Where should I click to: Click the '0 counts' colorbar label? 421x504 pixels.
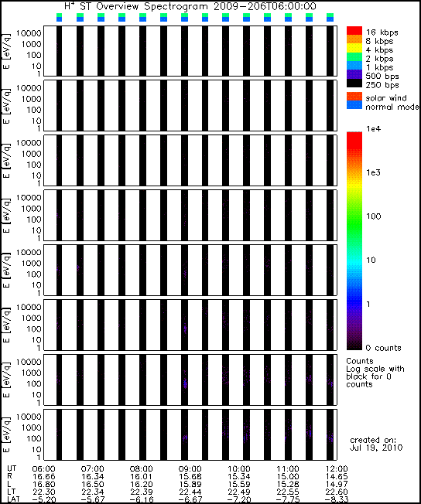click(383, 348)
